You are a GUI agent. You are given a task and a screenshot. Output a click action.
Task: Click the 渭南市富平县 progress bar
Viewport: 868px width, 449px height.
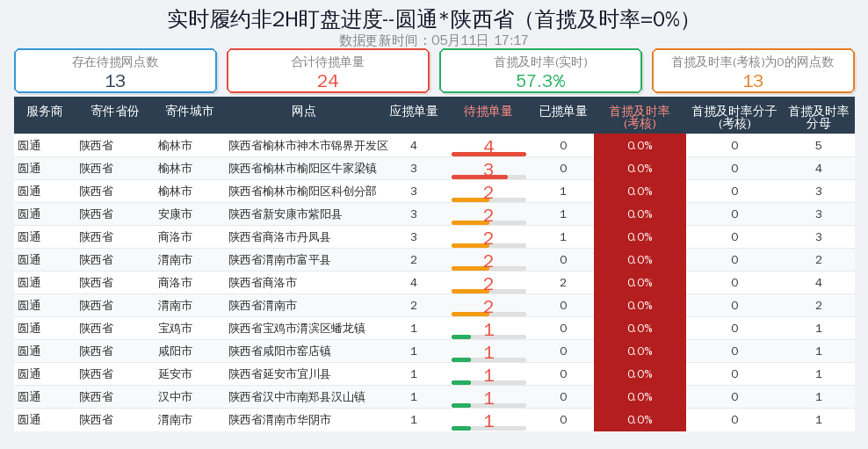pyautogui.click(x=488, y=269)
